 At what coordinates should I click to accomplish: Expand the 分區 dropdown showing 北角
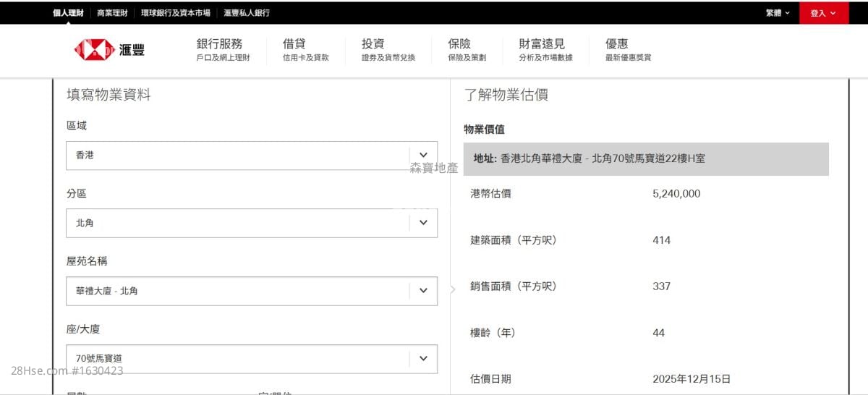click(252, 223)
